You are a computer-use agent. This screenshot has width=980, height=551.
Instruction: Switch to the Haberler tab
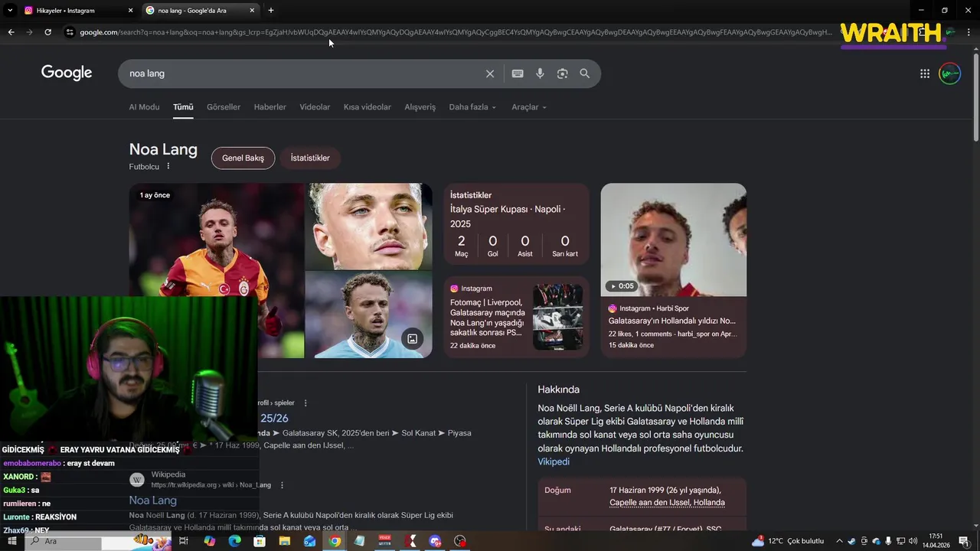(x=270, y=107)
